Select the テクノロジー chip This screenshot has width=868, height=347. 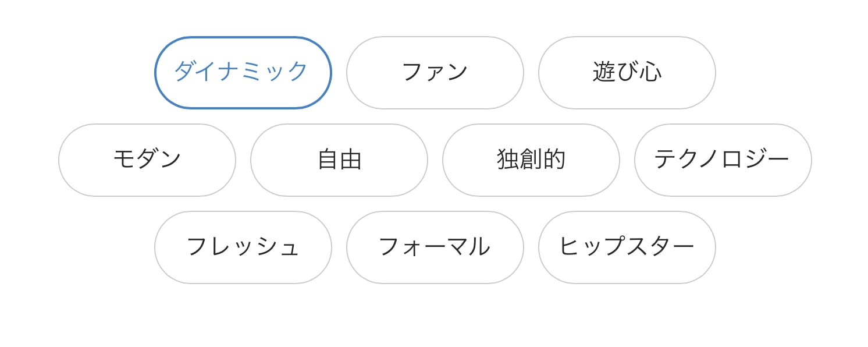pos(723,160)
